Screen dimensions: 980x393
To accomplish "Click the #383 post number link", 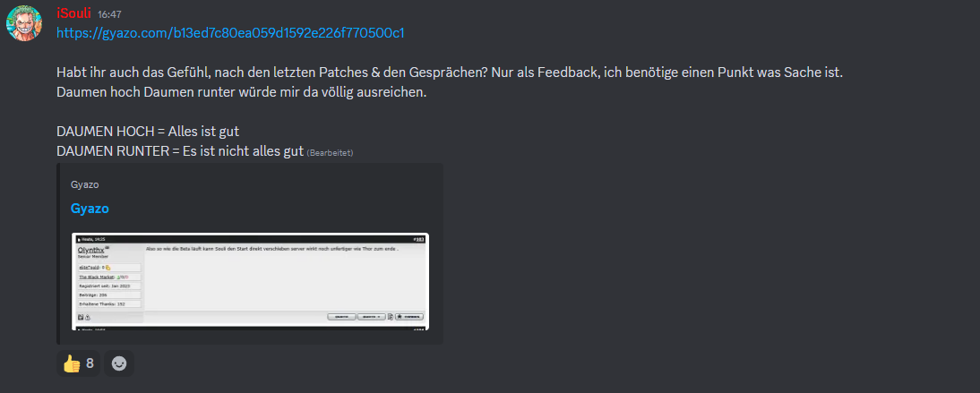I will point(419,239).
